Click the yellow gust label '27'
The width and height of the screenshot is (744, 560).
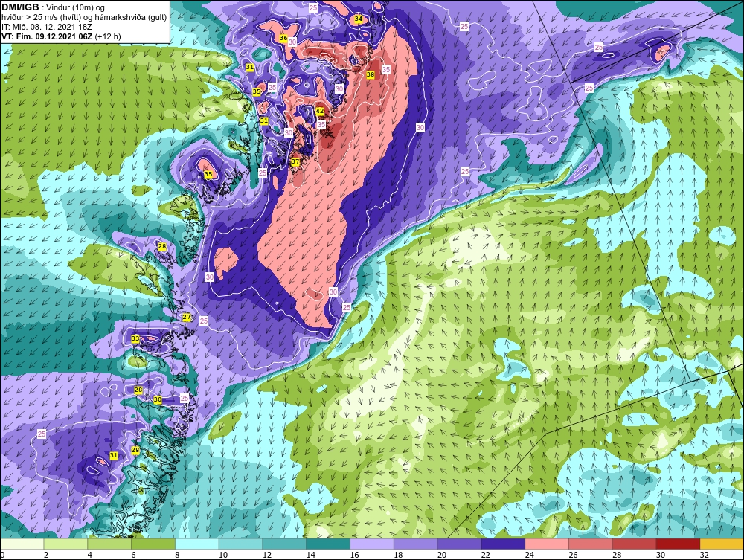click(x=187, y=318)
